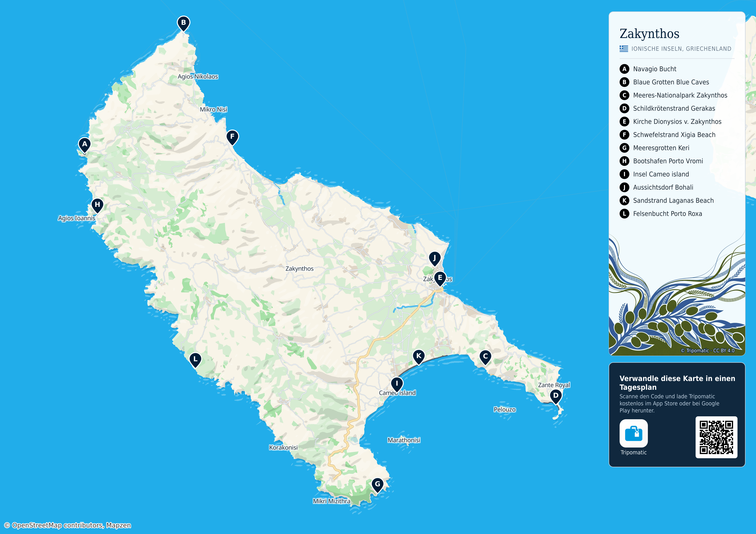Select 'Schwefelstrand Xigia Beach' legend entry
This screenshot has height=534, width=756.
click(674, 135)
